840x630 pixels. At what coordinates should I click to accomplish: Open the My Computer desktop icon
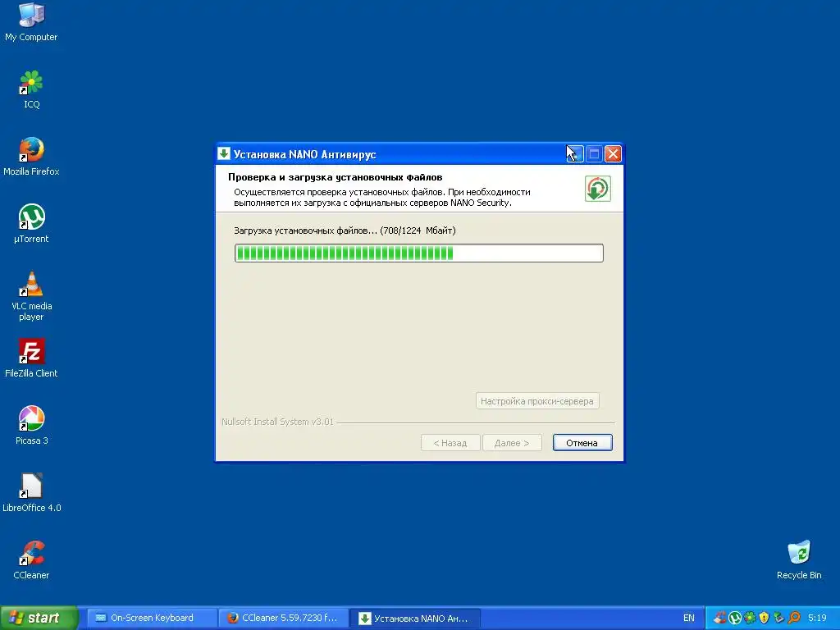pos(31,22)
